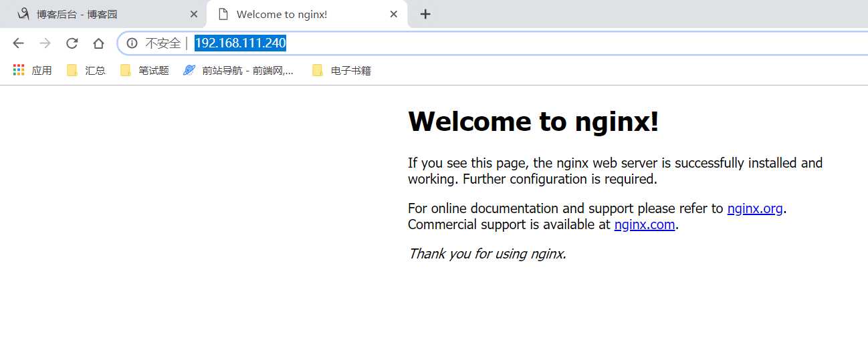Image resolution: width=868 pixels, height=348 pixels.
Task: Open the 笔试题 bookmark folder
Action: click(x=144, y=70)
